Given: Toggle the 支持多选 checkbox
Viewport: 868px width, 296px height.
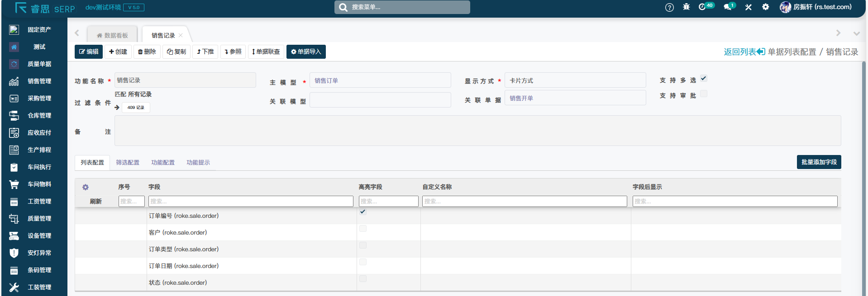Looking at the screenshot, I should click(704, 79).
